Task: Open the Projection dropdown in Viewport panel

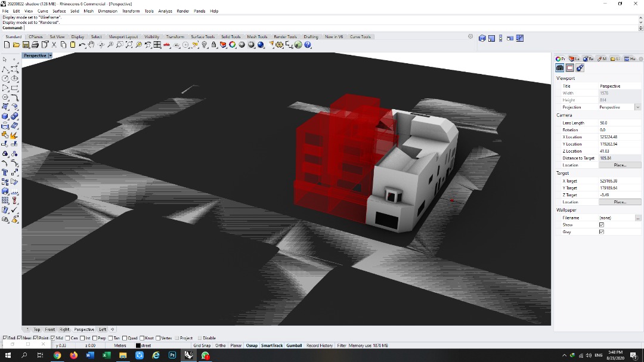Action: [637, 107]
